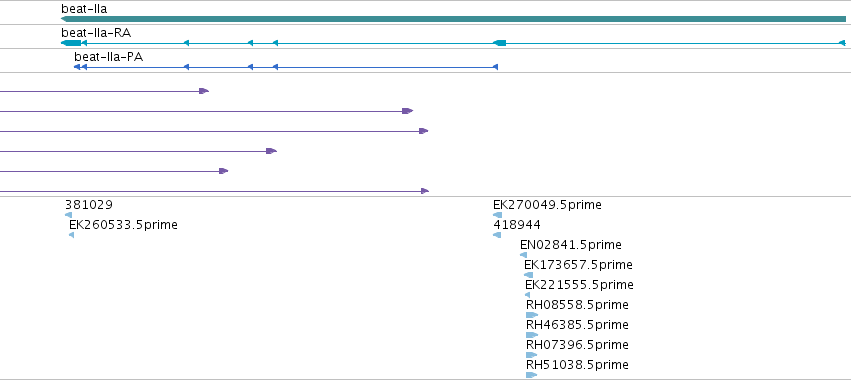Click the beat-IIa-PA protein label
Image resolution: width=851 pixels, height=380 pixels.
coord(109,57)
